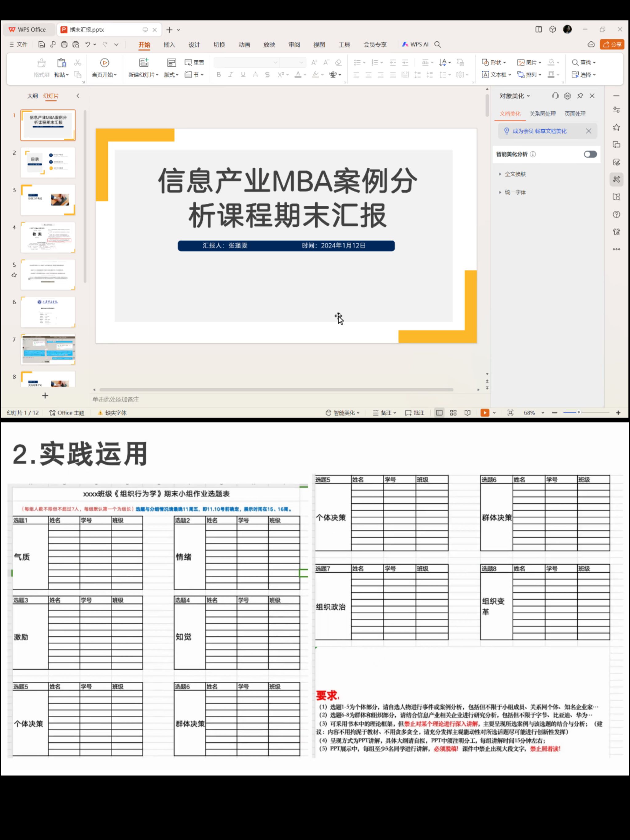Open the Insert ribbon tab
The height and width of the screenshot is (840, 630).
[x=169, y=45]
